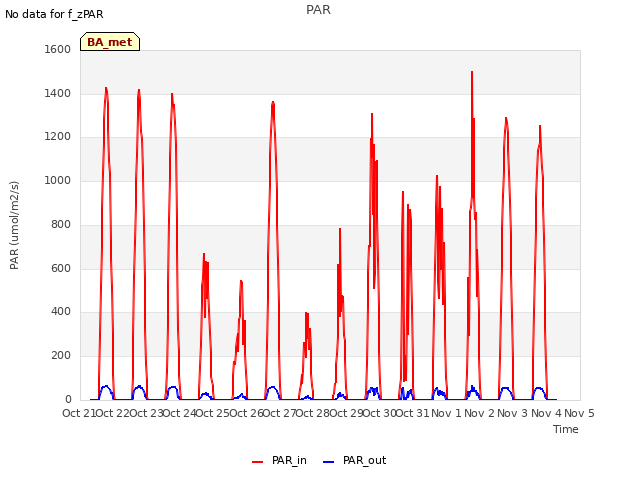Click the BA_met annotation label

pos(110,42)
